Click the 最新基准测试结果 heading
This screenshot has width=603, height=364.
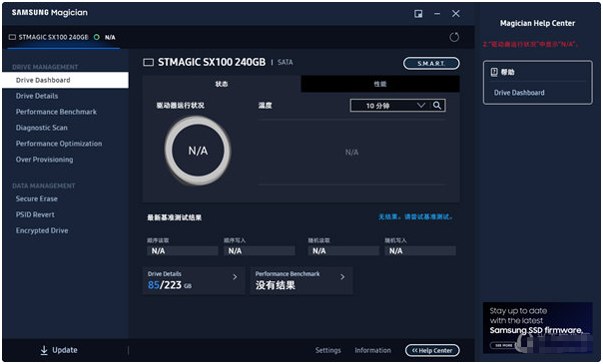click(x=174, y=217)
